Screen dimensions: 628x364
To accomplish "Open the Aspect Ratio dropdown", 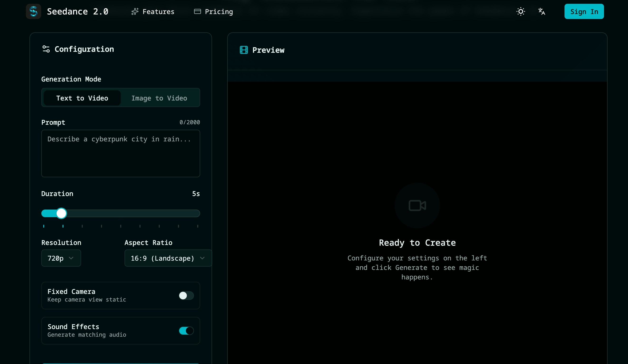I will tap(168, 258).
